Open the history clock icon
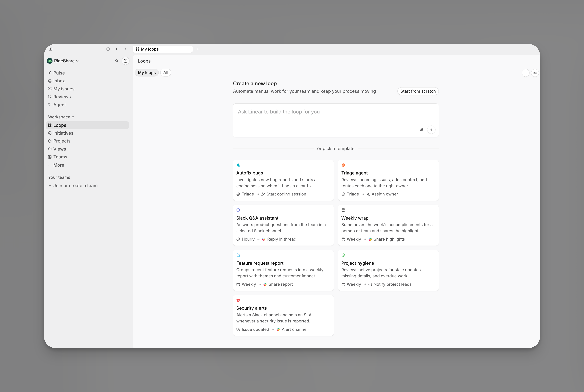The image size is (584, 392). coord(108,49)
